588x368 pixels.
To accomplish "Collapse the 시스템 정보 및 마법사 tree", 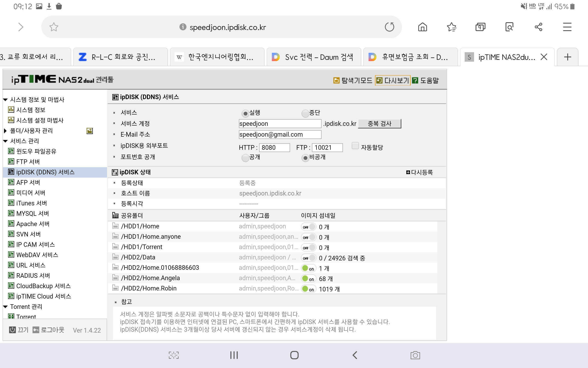I will point(5,100).
